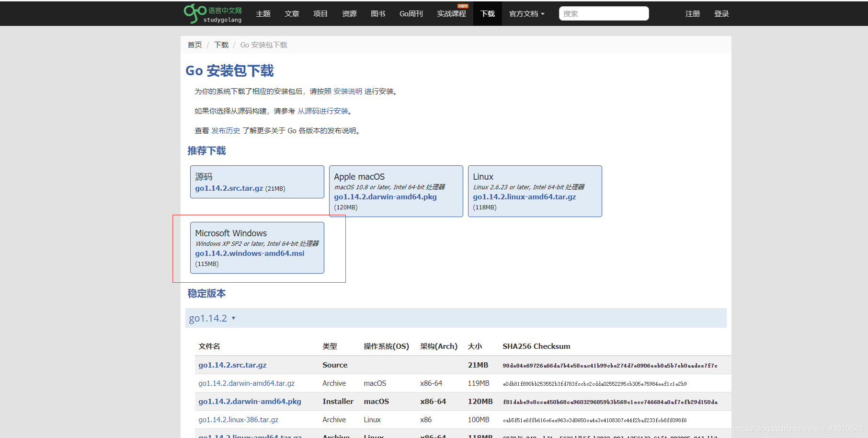Click go1.14.2.src.tar.gz in the file table
The image size is (868, 438).
coord(232,365)
